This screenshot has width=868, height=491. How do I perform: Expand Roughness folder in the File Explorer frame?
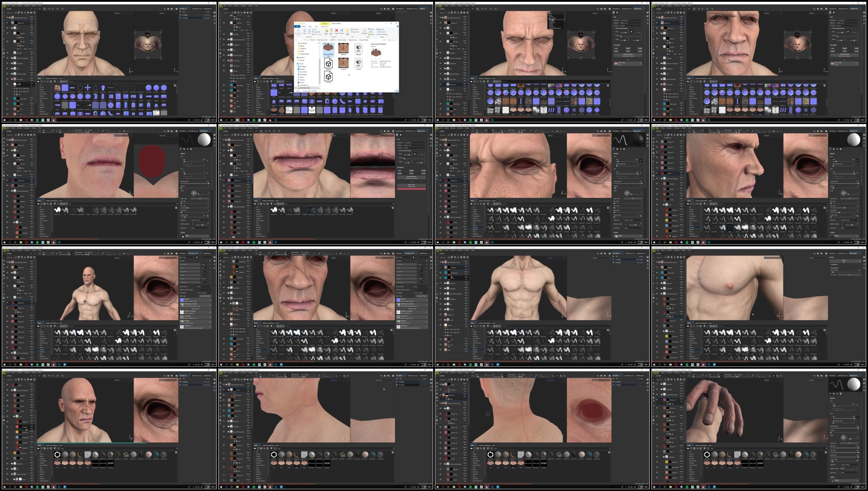(x=228, y=45)
